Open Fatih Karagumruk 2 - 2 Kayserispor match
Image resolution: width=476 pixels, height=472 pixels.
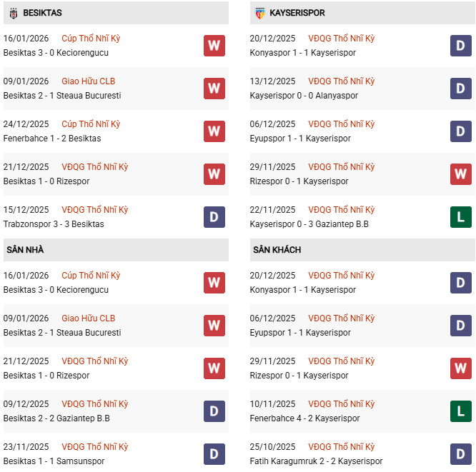click(316, 461)
